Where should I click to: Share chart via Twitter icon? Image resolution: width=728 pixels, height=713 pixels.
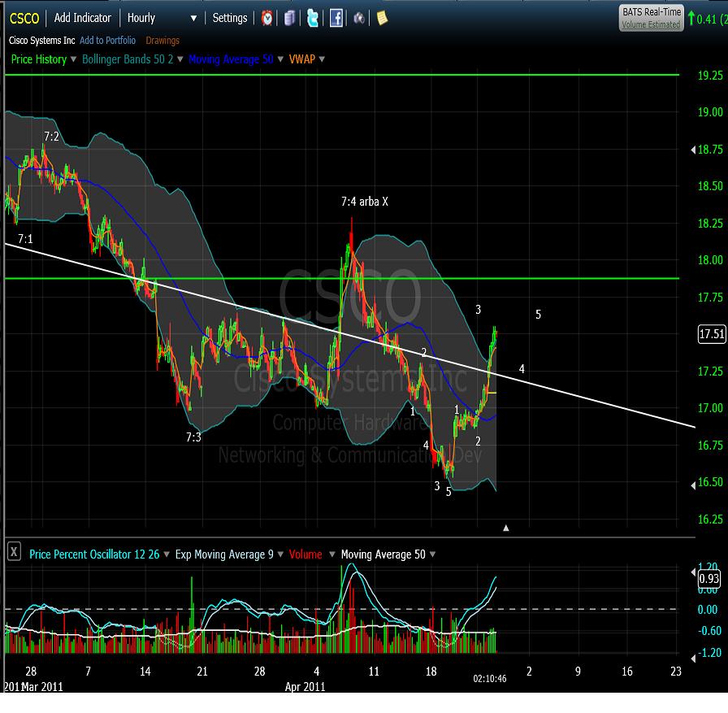coord(313,18)
